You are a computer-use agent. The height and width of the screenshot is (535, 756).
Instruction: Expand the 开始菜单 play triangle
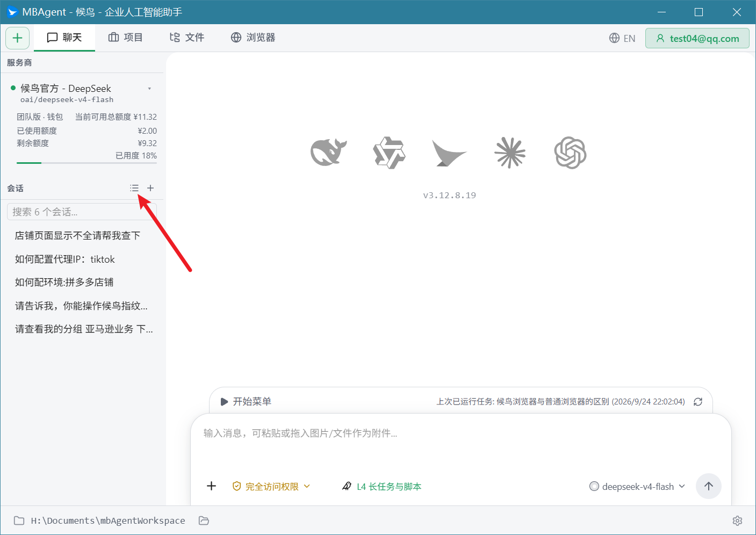[x=224, y=402]
